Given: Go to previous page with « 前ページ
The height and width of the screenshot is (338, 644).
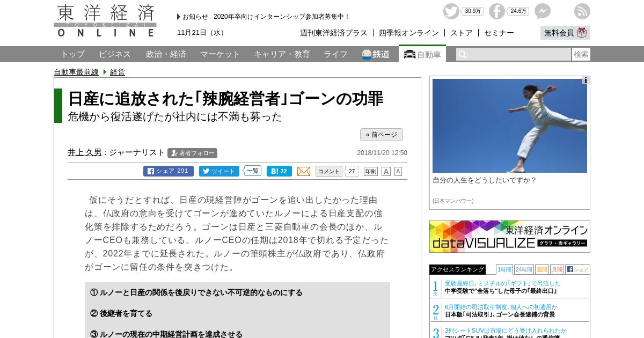Looking at the screenshot, I should coord(382,135).
